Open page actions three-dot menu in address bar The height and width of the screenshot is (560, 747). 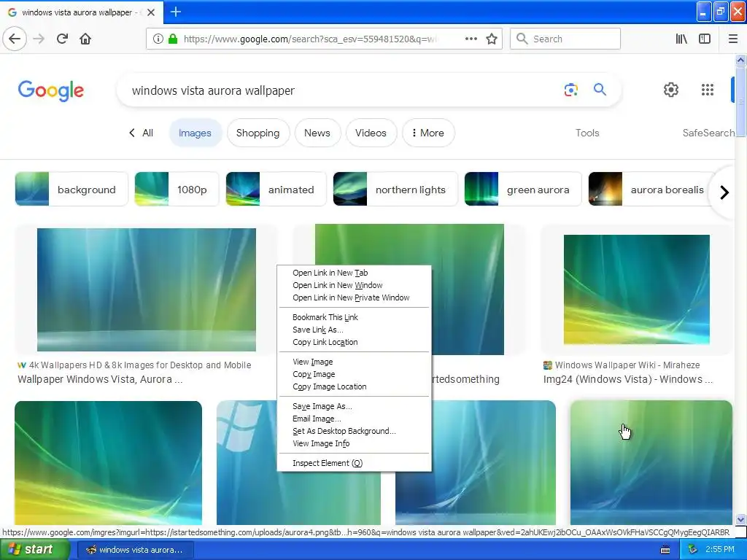tap(471, 39)
